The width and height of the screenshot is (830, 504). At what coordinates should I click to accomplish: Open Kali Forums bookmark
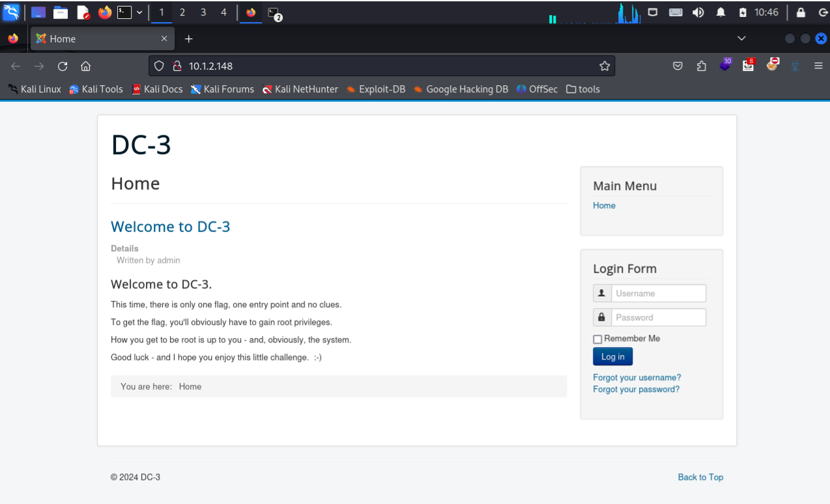point(222,89)
